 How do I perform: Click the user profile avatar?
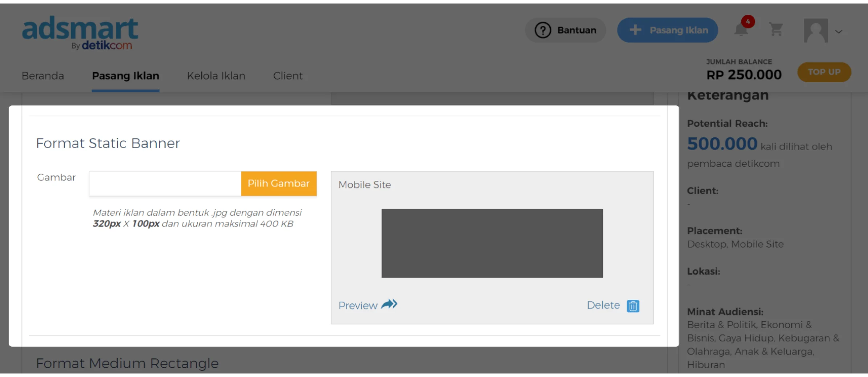tap(815, 30)
